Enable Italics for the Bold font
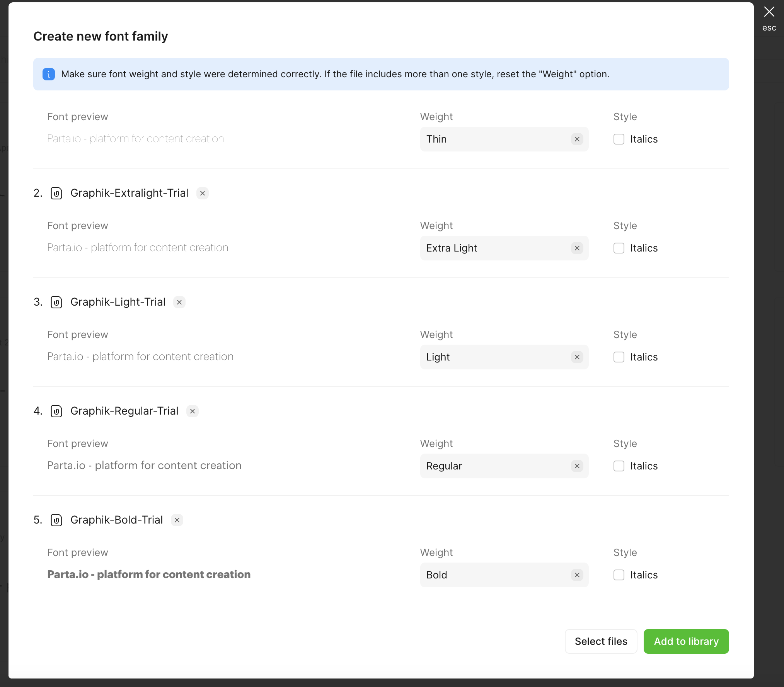The width and height of the screenshot is (784, 687). pos(619,575)
